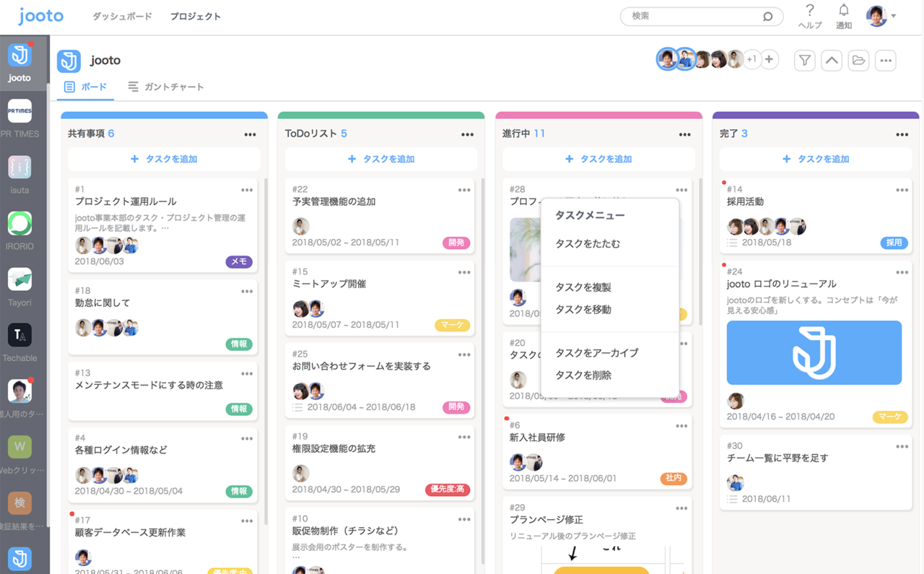
Task: Add a task to 進行中 list
Action: [x=598, y=159]
